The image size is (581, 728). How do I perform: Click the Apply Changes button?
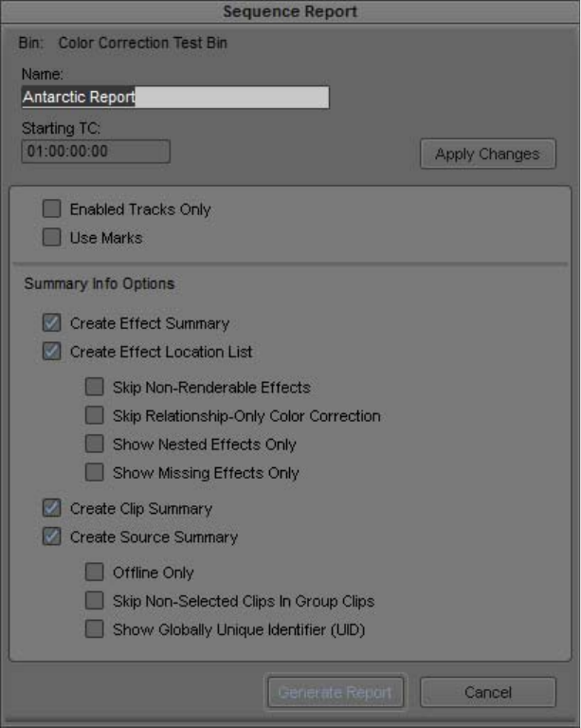pyautogui.click(x=488, y=154)
